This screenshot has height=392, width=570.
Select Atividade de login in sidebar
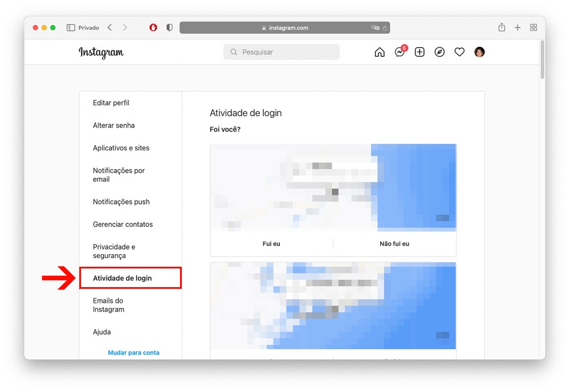pos(131,278)
